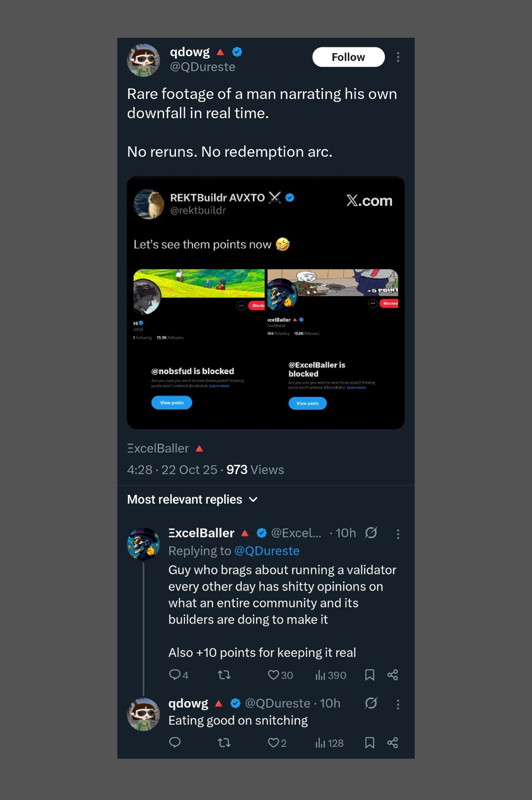Image resolution: width=532 pixels, height=800 pixels.
Task: Open qdowg's profile avatar at top
Action: coord(143,60)
